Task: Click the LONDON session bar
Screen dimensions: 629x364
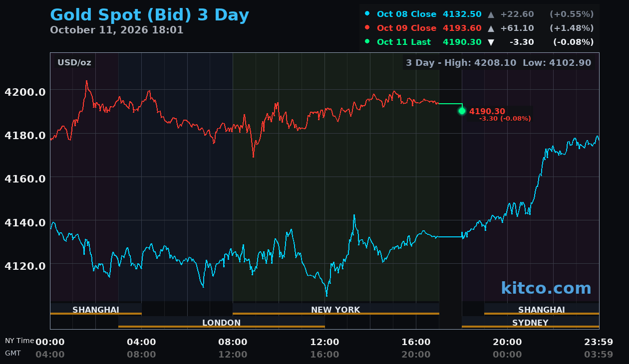Action: (x=222, y=322)
